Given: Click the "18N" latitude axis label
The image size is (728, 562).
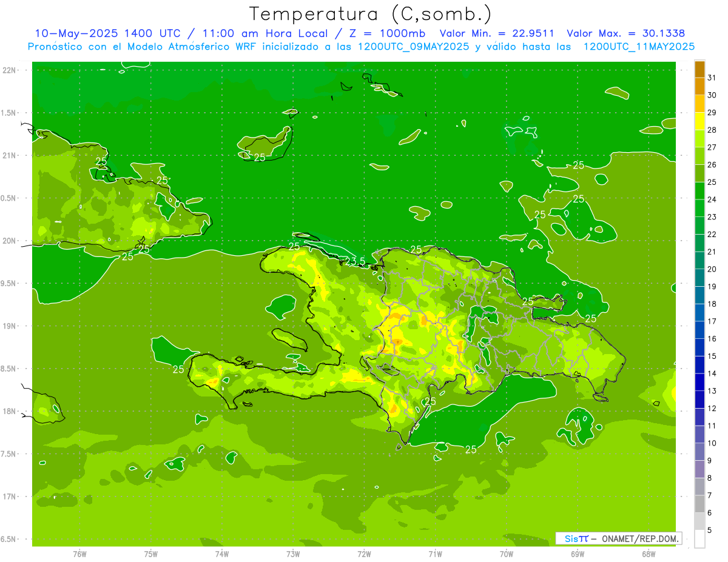Looking at the screenshot, I should (x=10, y=411).
